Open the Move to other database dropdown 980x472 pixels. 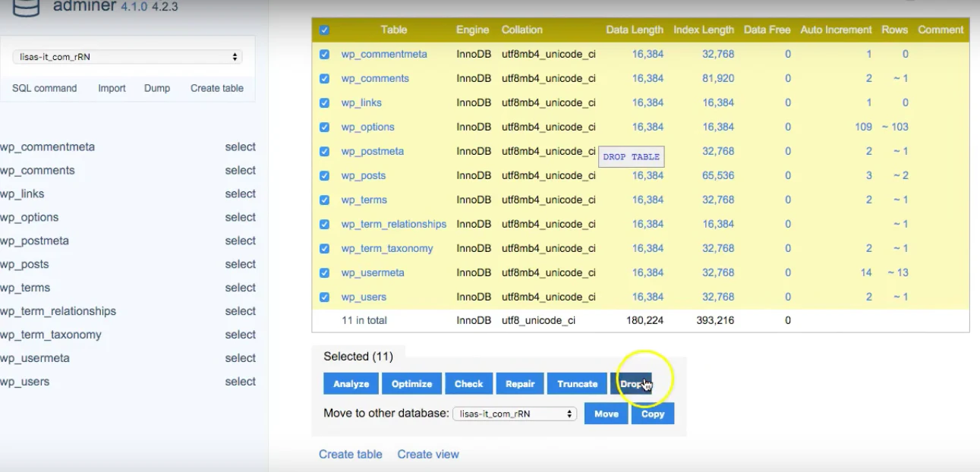click(514, 414)
